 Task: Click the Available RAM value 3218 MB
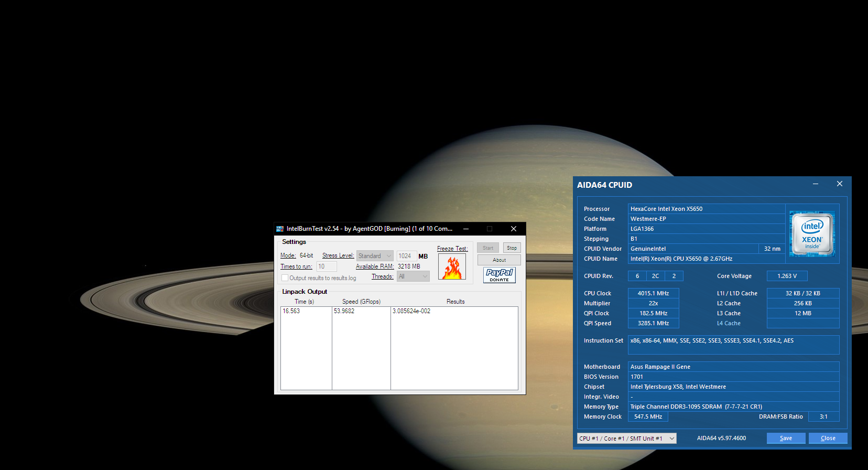pyautogui.click(x=409, y=266)
